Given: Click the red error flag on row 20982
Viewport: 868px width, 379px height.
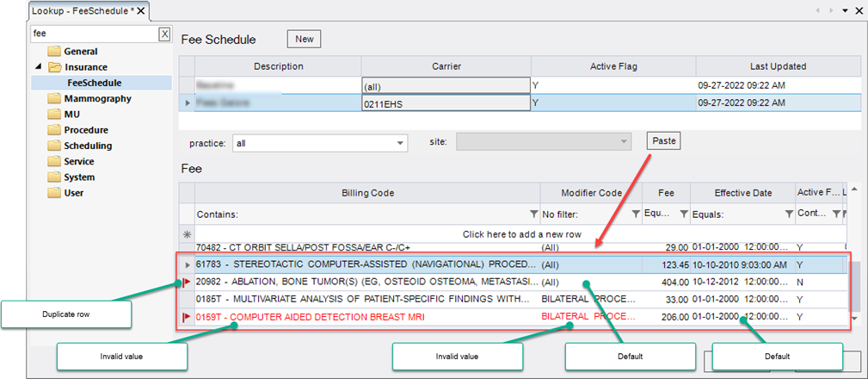Looking at the screenshot, I should pyautogui.click(x=187, y=282).
